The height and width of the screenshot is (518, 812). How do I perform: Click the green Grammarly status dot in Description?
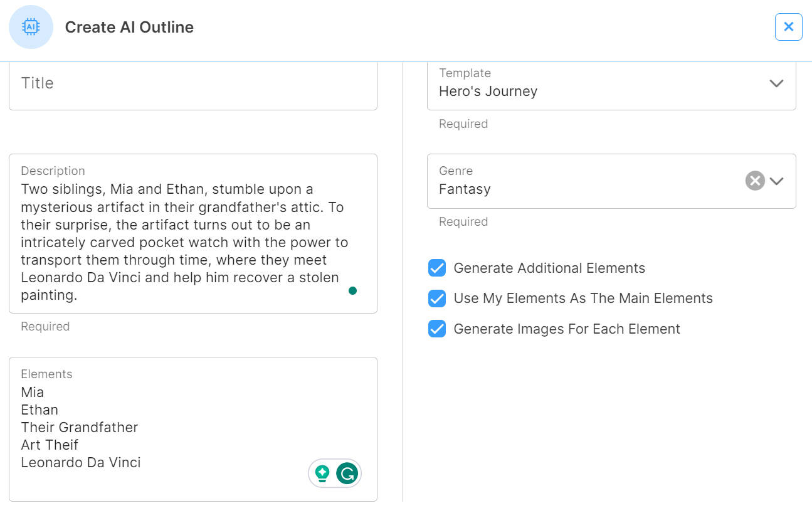point(352,290)
